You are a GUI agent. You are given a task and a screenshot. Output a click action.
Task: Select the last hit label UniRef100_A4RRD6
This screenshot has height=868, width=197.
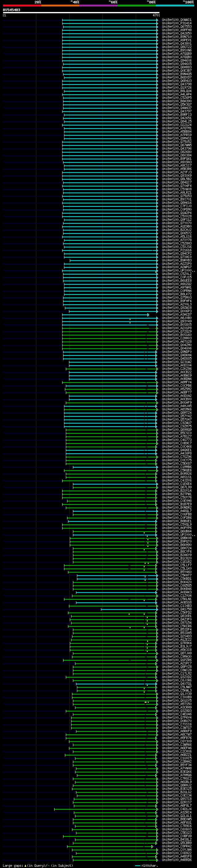point(176,860)
